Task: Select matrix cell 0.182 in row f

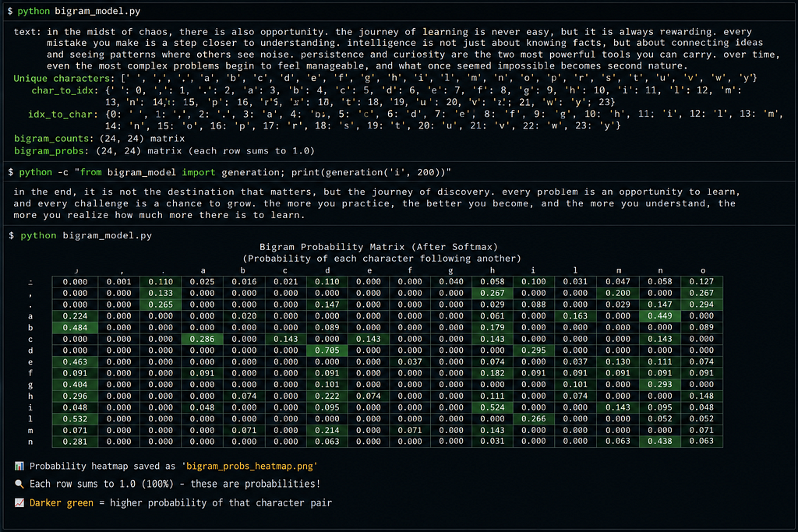Action: tap(493, 373)
